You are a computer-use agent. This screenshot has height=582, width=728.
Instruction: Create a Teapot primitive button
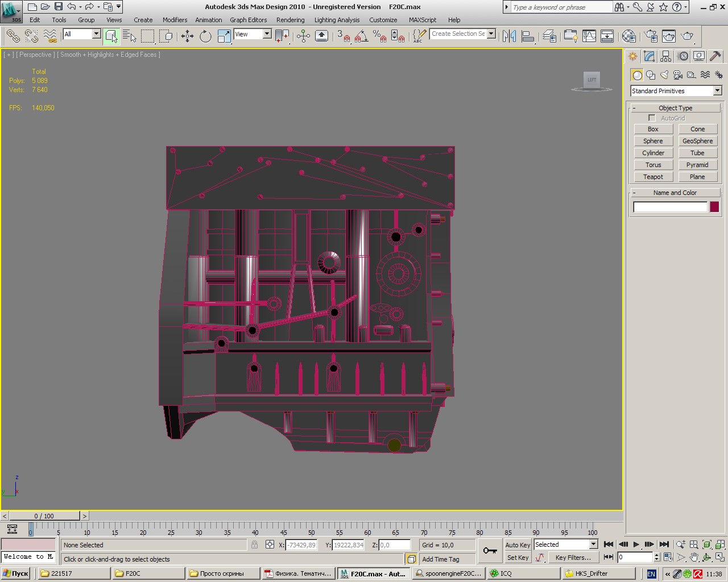[x=653, y=177]
